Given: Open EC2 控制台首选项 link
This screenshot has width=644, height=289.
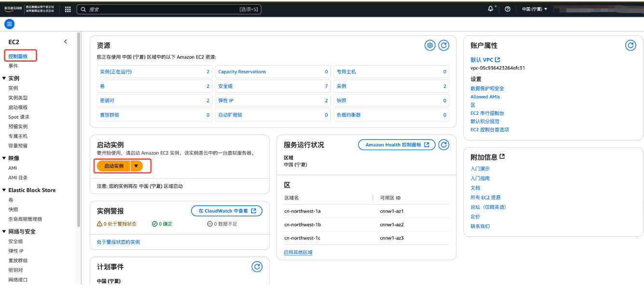Looking at the screenshot, I should click(x=490, y=130).
